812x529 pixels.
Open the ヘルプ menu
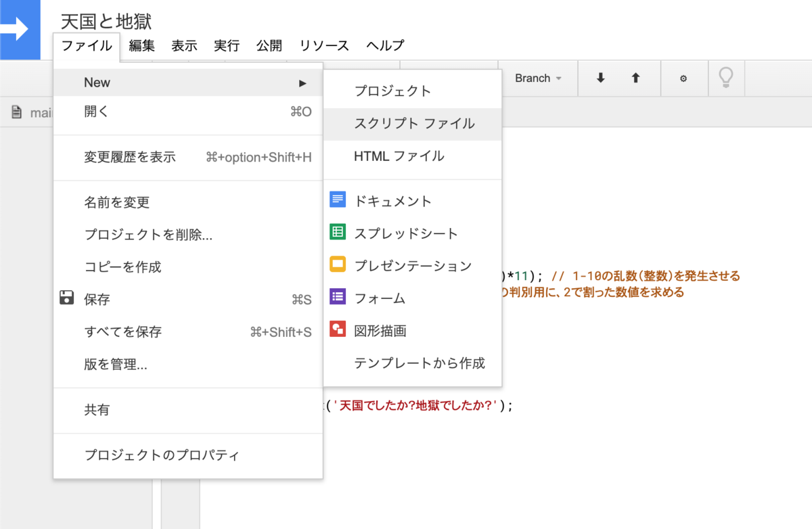[x=385, y=46]
